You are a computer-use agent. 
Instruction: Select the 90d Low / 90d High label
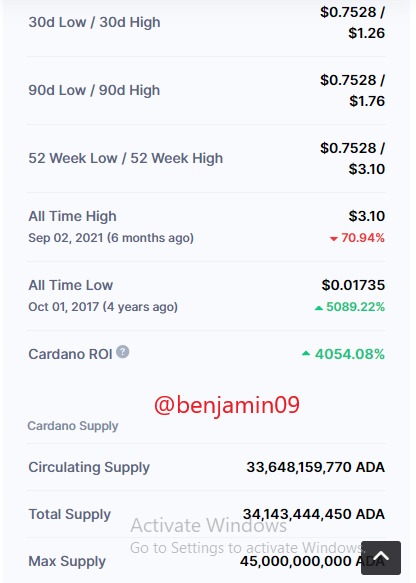coord(94,91)
